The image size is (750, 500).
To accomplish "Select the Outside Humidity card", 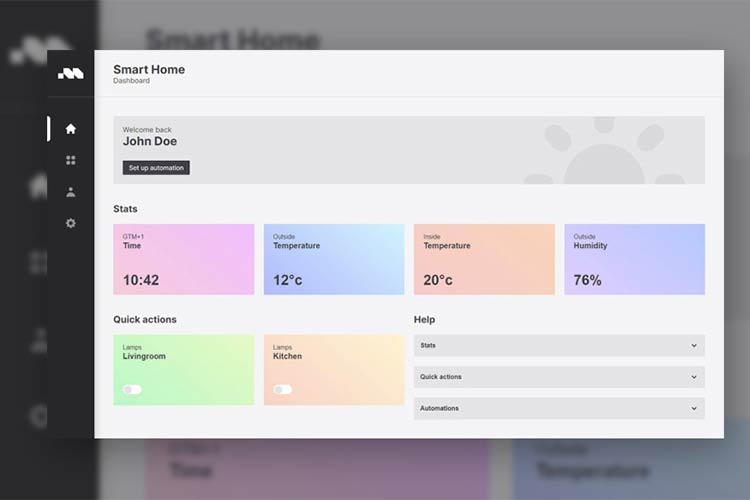I will point(634,259).
